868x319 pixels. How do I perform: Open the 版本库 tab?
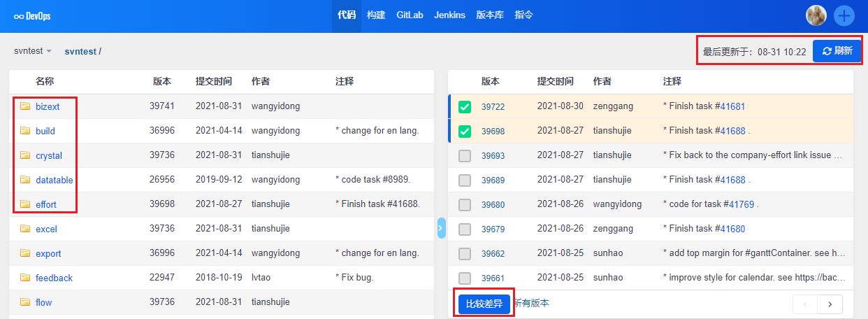[490, 15]
